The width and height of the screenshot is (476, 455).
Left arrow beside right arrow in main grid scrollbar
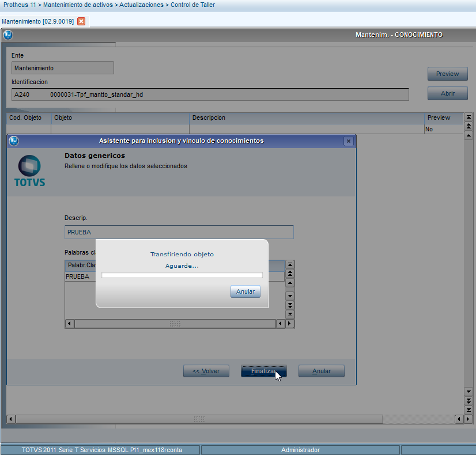[459, 419]
